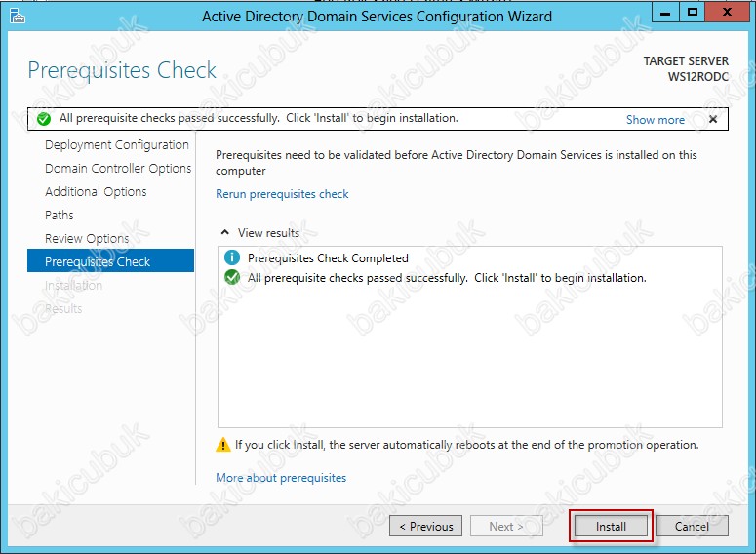Click the Install button
This screenshot has height=554, width=756.
(611, 526)
